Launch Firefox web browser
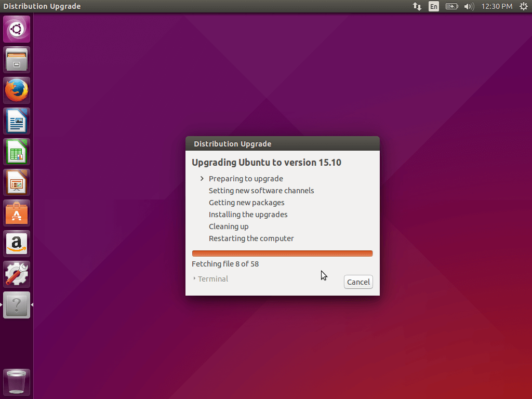532x399 pixels. click(x=17, y=90)
